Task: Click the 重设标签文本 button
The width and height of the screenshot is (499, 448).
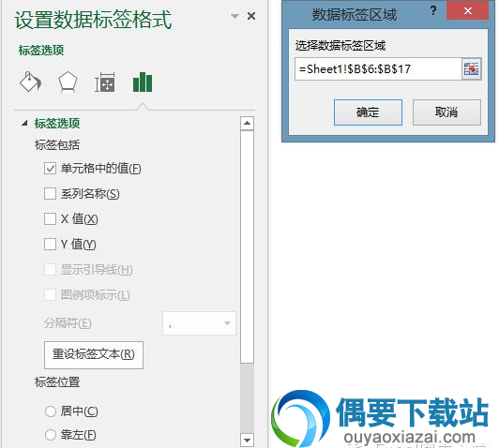Action: [94, 355]
